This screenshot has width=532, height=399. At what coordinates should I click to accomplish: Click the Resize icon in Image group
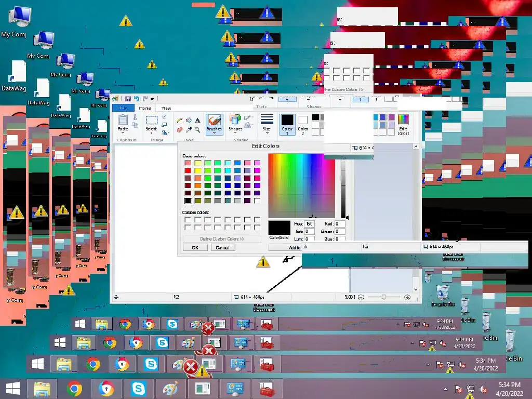tap(164, 125)
